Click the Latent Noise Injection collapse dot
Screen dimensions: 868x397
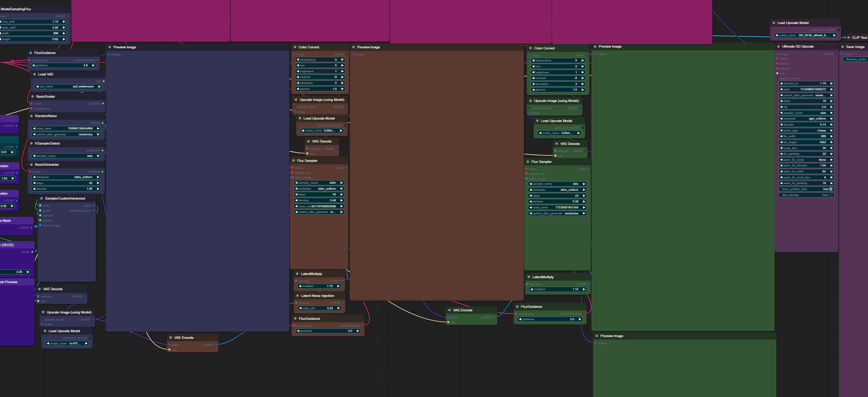298,296
